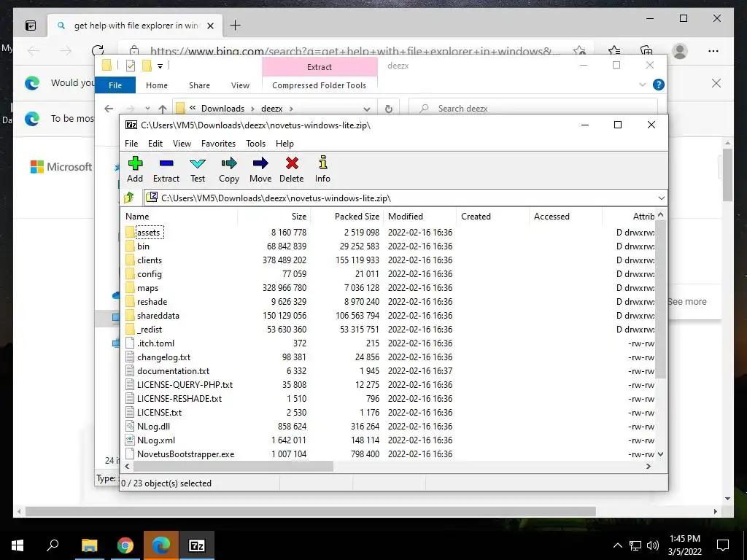Sort by the Packed Size column

(x=347, y=216)
